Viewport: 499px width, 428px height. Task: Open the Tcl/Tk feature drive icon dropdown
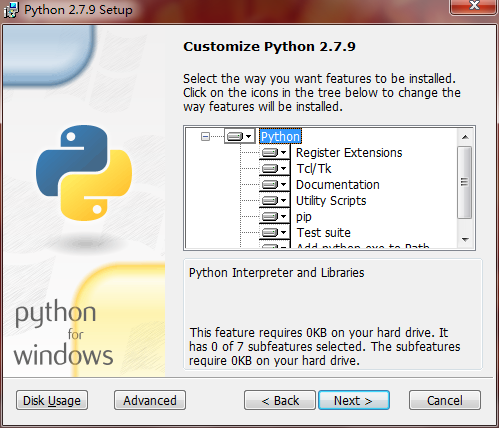point(275,168)
